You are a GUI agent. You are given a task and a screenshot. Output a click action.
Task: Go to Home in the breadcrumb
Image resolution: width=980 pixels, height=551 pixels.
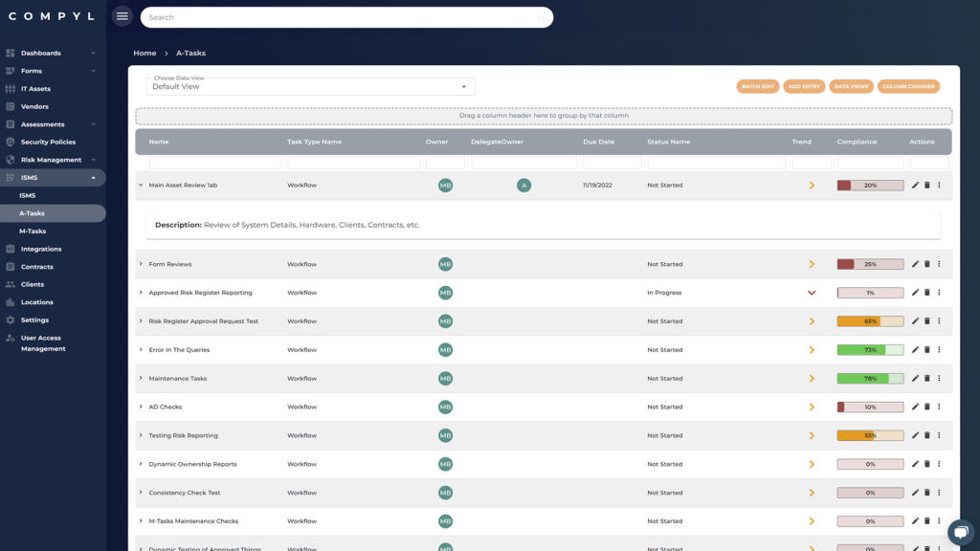[x=145, y=54]
